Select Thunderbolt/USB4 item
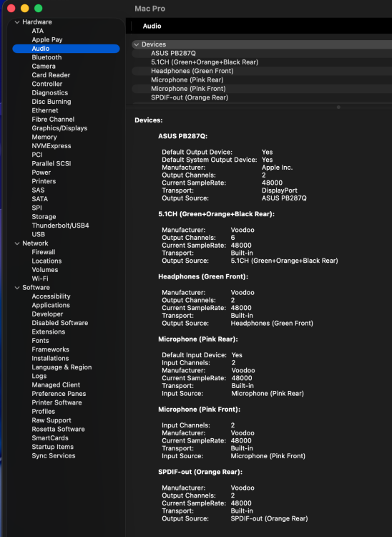The width and height of the screenshot is (392, 537). coord(61,226)
